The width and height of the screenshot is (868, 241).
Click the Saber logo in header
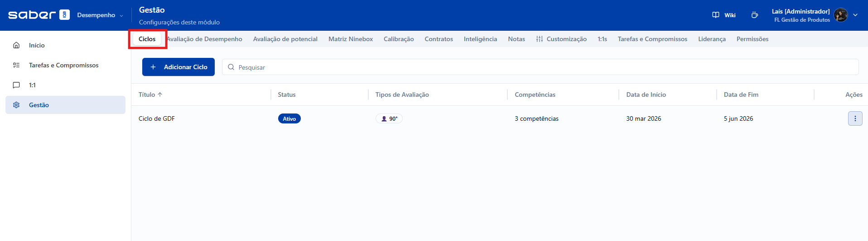39,15
